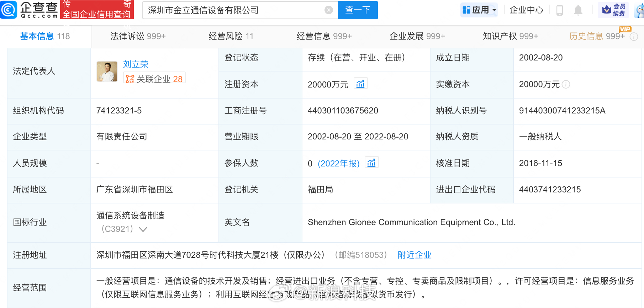This screenshot has width=644, height=308.
Task: Open the notification bell
Action: [578, 10]
